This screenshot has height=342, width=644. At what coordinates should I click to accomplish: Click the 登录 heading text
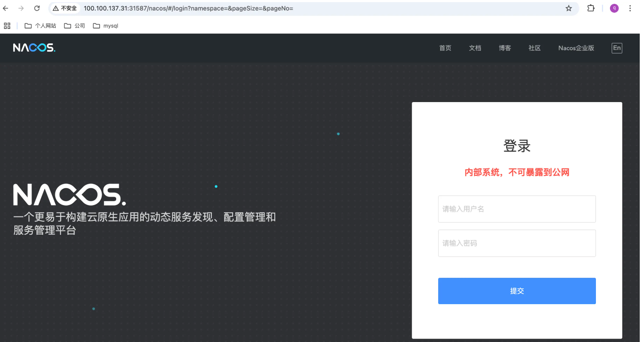click(x=517, y=146)
